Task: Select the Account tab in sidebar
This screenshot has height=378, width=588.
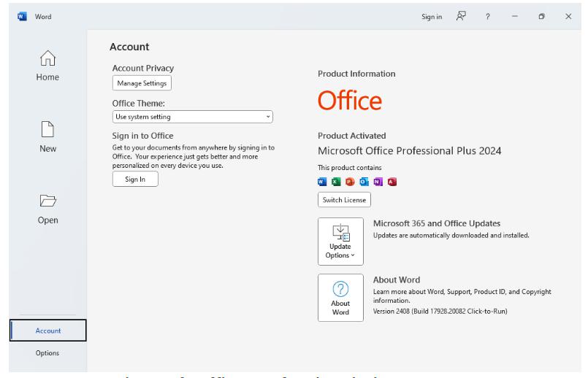Action: [x=48, y=331]
